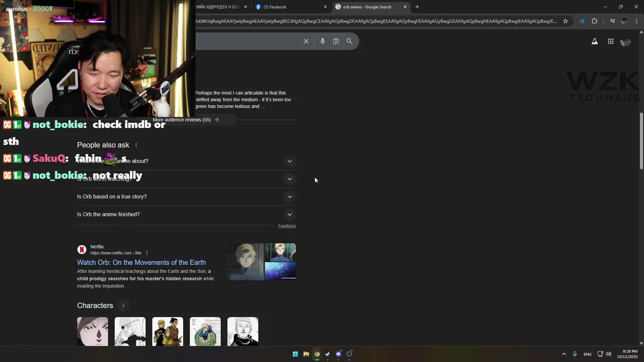Open Search Labs flask icon
The height and width of the screenshot is (362, 644).
pos(595,42)
